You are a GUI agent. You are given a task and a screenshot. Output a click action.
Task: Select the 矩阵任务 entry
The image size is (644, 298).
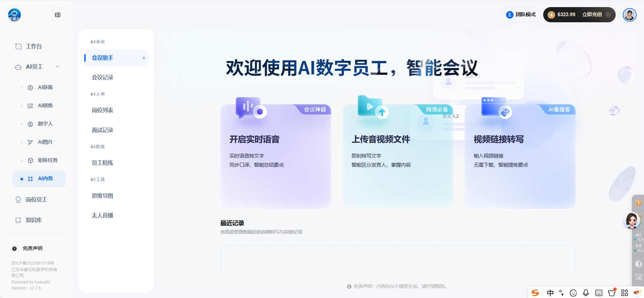(x=47, y=160)
